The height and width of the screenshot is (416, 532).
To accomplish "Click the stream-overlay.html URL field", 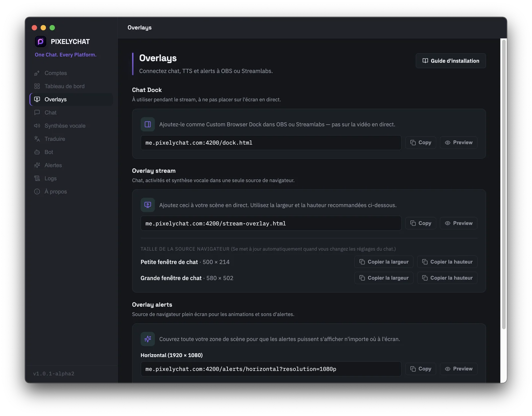I will click(x=271, y=223).
